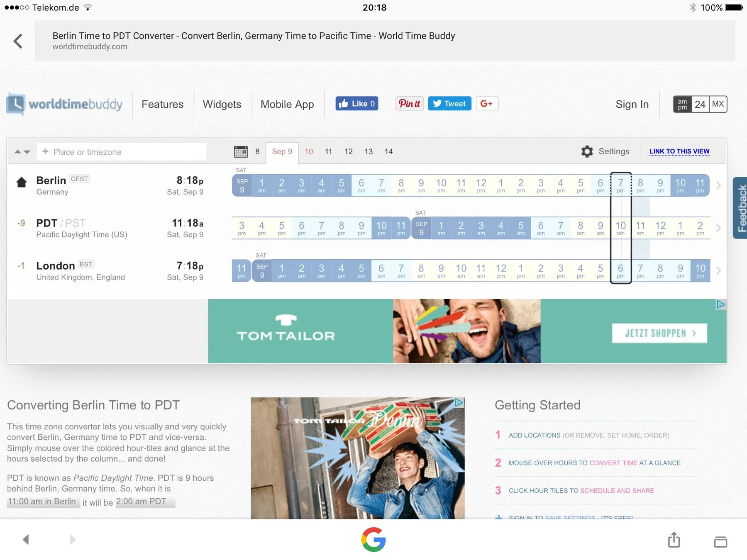
Task: Select date 10 in date strip
Action: 309,152
